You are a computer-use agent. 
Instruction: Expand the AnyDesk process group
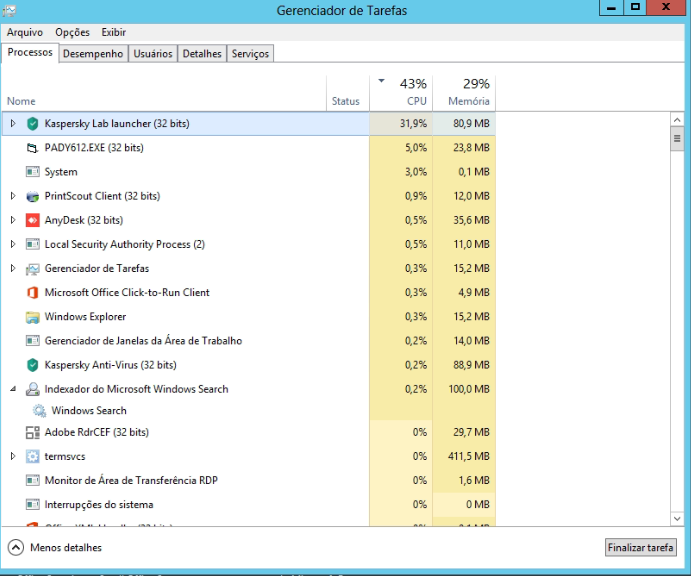[13, 220]
